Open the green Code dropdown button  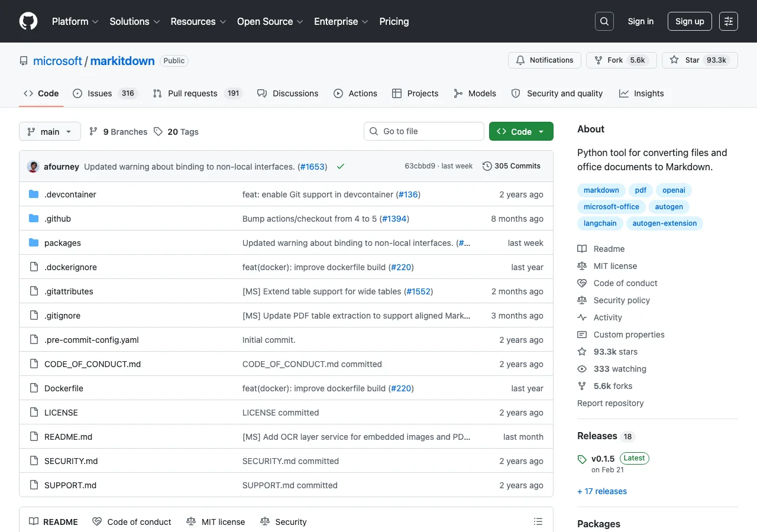coord(521,131)
